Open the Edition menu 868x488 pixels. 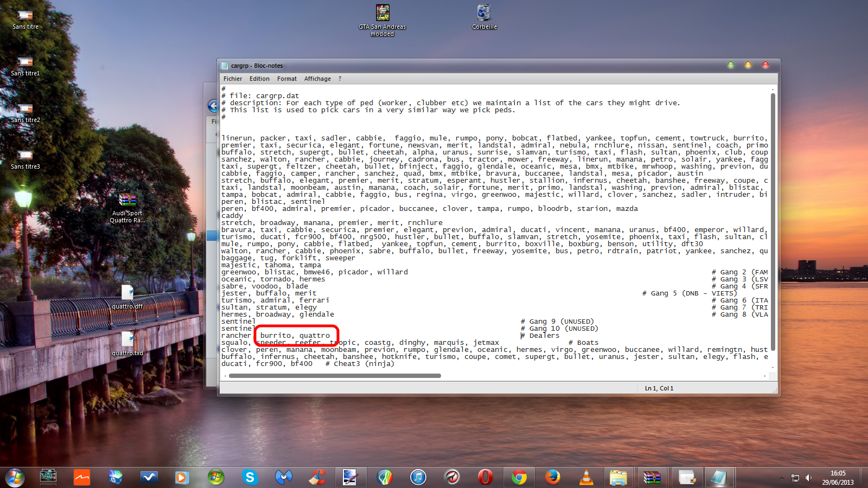[259, 79]
